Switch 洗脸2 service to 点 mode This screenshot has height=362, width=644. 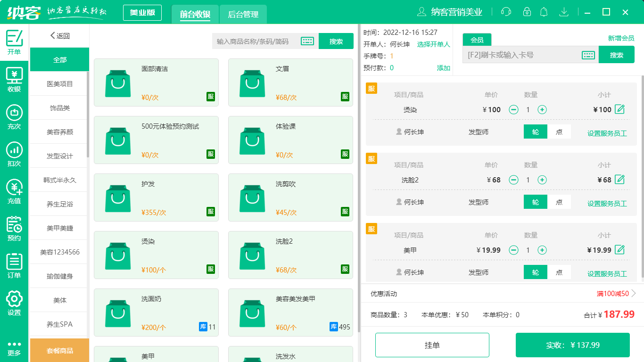(x=559, y=202)
